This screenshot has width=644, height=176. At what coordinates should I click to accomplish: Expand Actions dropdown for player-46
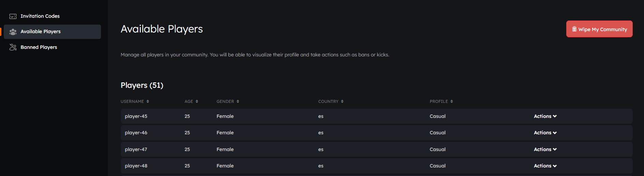click(545, 133)
